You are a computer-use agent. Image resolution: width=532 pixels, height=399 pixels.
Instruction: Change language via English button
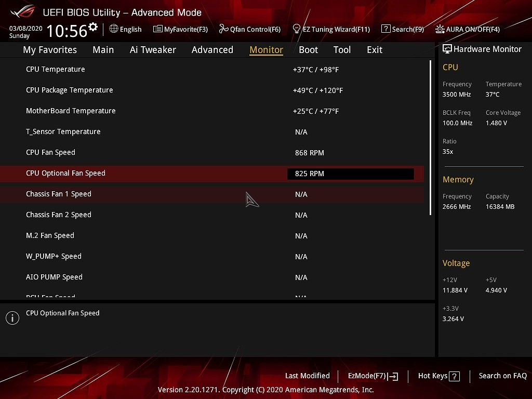click(126, 29)
